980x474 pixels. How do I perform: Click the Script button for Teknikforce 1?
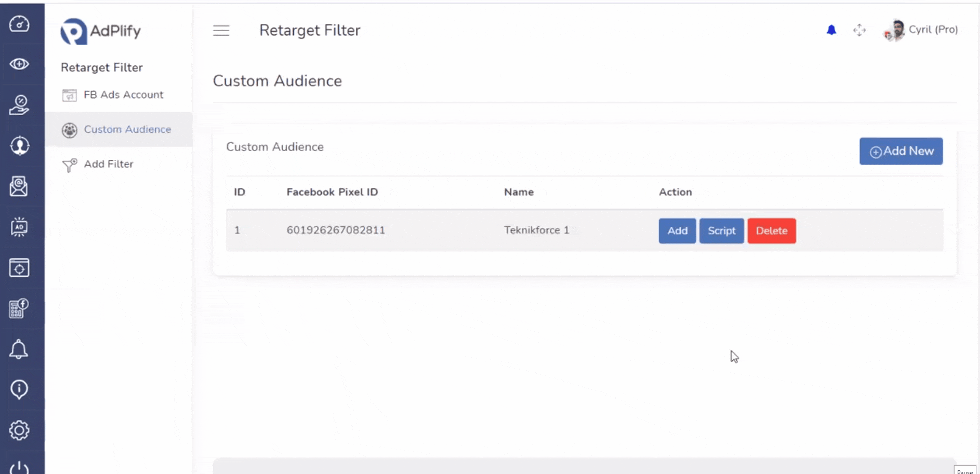pyautogui.click(x=721, y=231)
